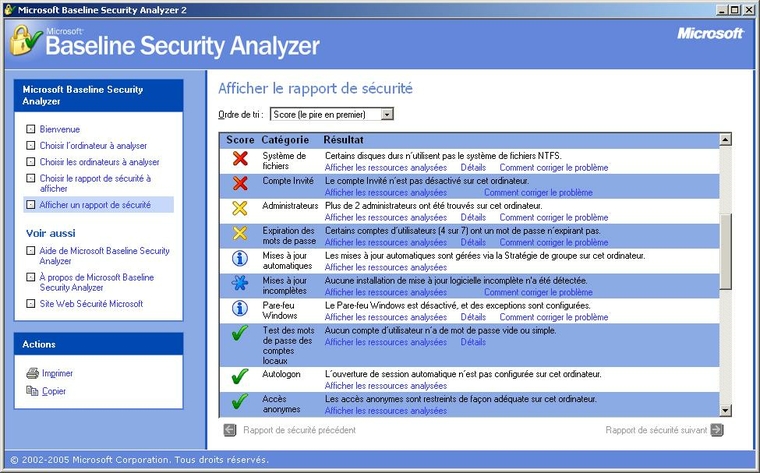Click Détails for Système de fichiers

473,168
